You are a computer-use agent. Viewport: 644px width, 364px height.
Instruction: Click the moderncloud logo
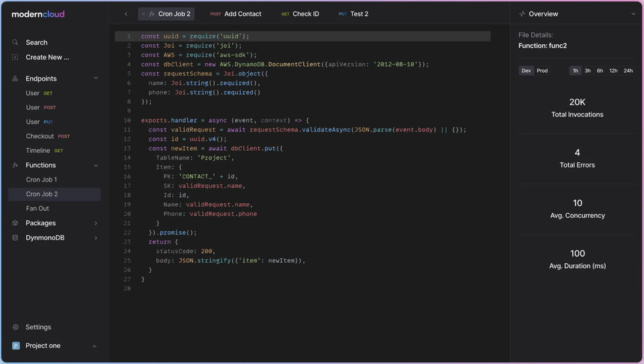(38, 14)
